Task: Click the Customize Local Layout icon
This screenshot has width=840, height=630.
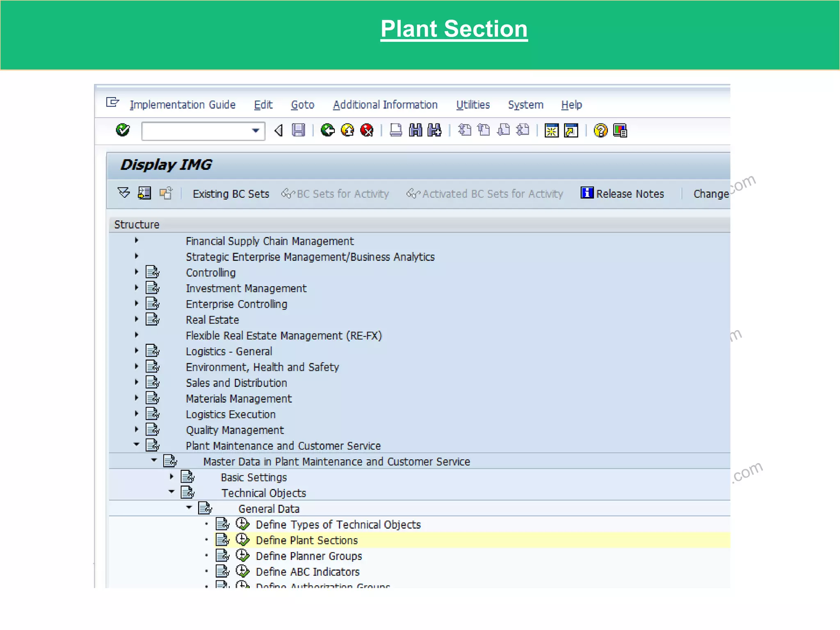Action: [620, 131]
